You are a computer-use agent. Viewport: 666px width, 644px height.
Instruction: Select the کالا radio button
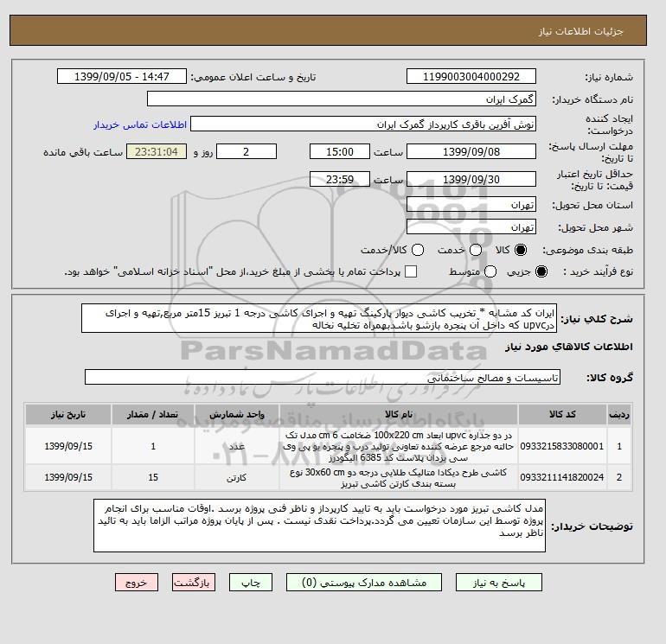521,250
